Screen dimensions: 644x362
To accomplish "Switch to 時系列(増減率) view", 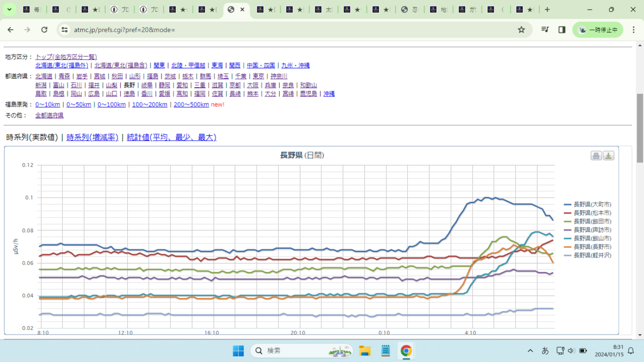I will coord(92,137).
